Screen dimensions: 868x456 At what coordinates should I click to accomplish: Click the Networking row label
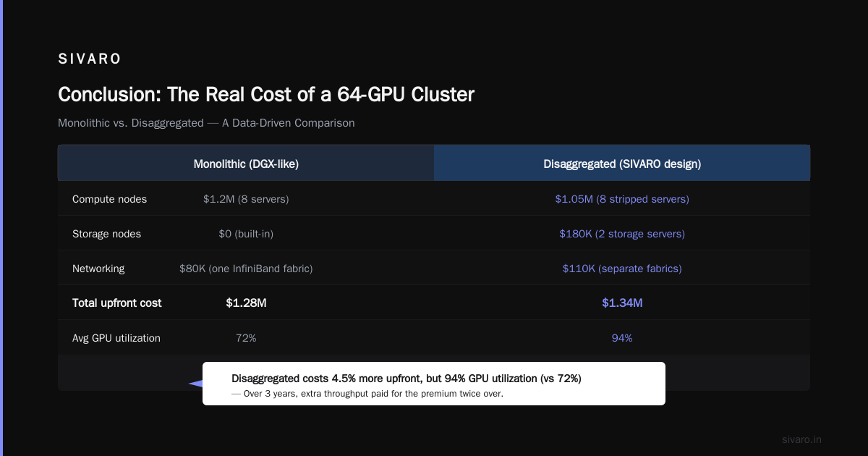[x=98, y=269]
